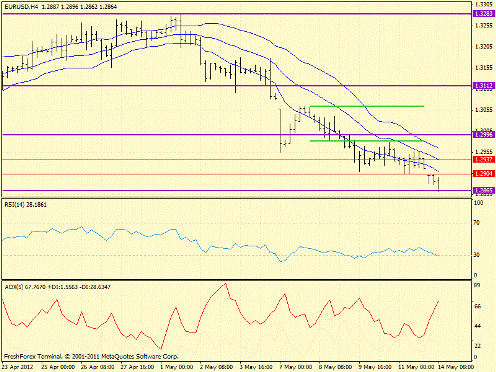
Task: Select the red 1.2904 price level tag
Action: pos(483,174)
